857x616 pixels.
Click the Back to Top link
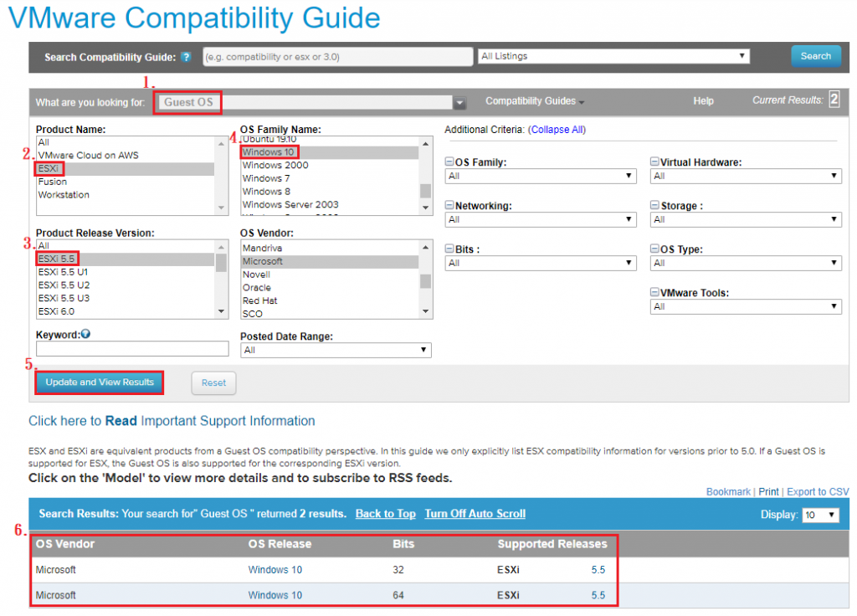tap(385, 514)
